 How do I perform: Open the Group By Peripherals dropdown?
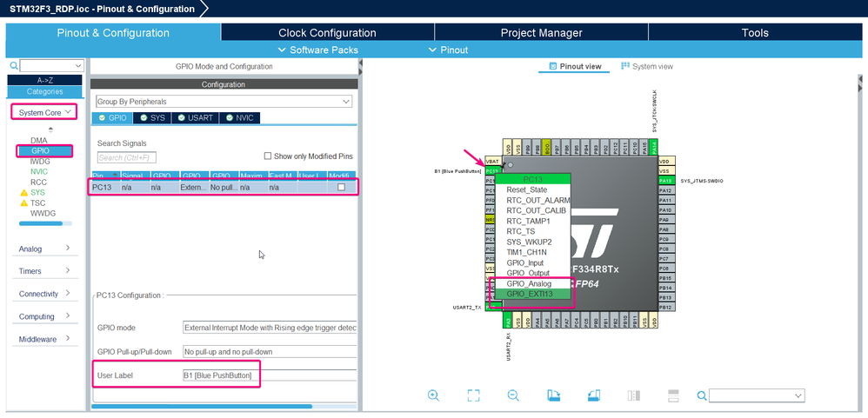pos(224,102)
